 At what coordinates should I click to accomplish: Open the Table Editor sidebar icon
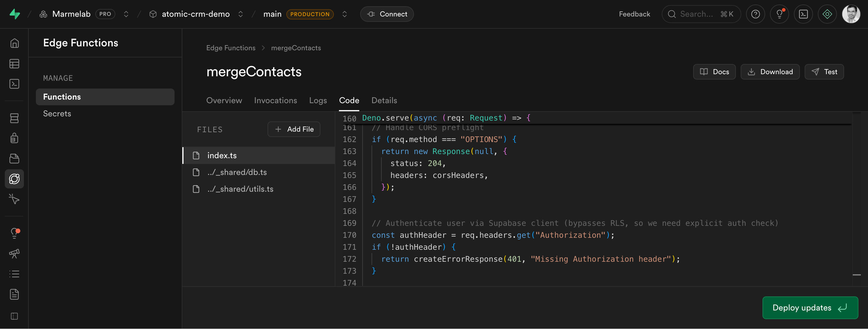click(14, 64)
